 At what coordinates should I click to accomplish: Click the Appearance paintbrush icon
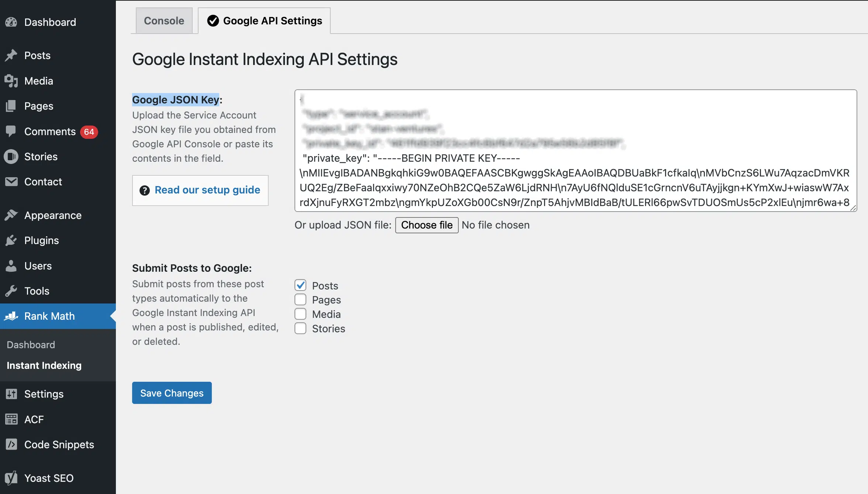(x=11, y=215)
